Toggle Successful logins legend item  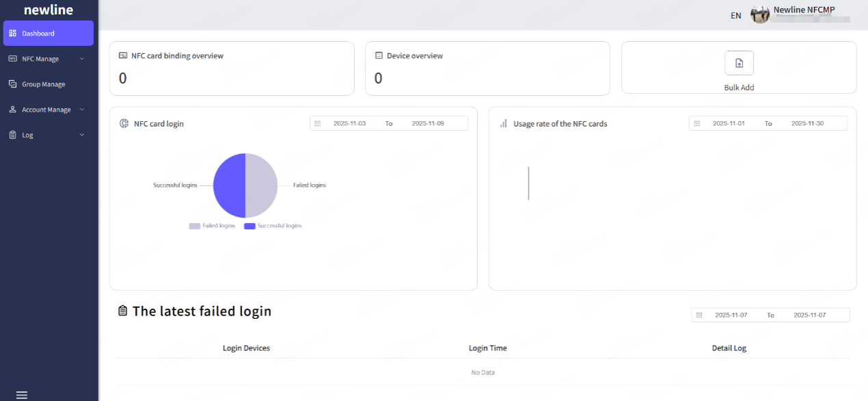[x=272, y=226]
